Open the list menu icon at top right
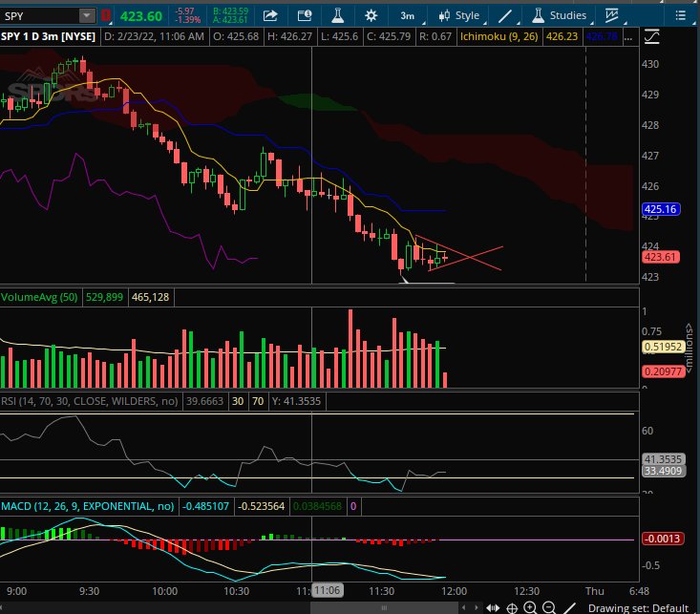Viewport: 700px width, 614px height. 680,16
